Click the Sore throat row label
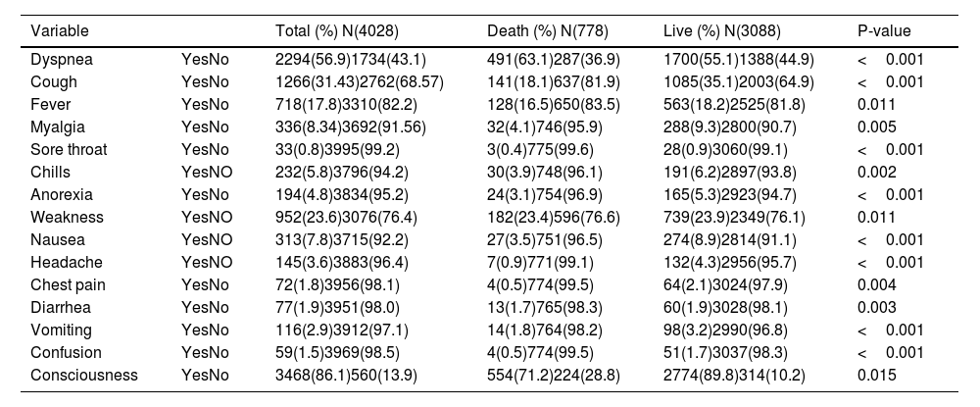This screenshot has width=980, height=407. [68, 149]
